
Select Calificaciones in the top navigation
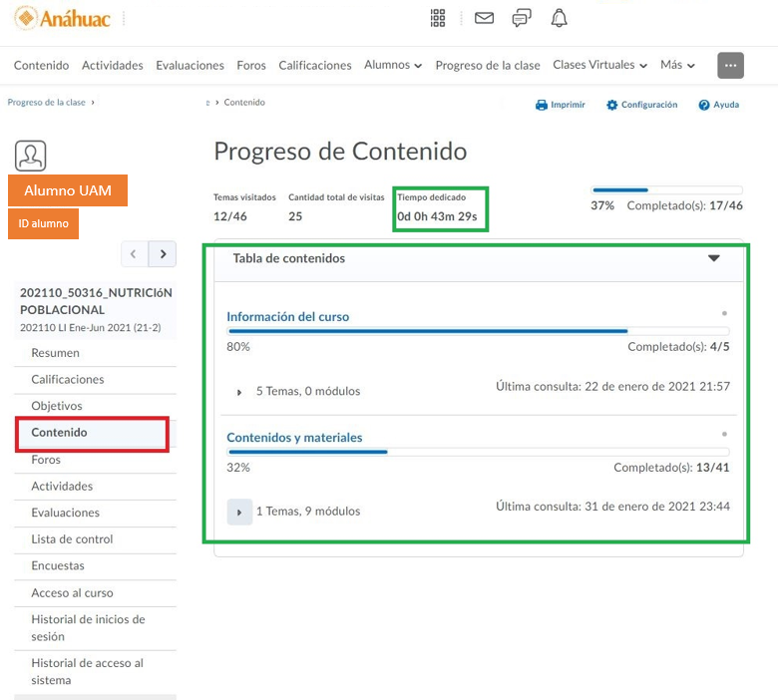315,65
